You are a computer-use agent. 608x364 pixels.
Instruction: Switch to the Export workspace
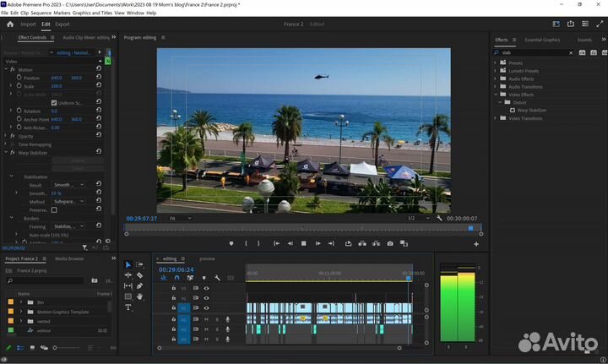click(62, 24)
